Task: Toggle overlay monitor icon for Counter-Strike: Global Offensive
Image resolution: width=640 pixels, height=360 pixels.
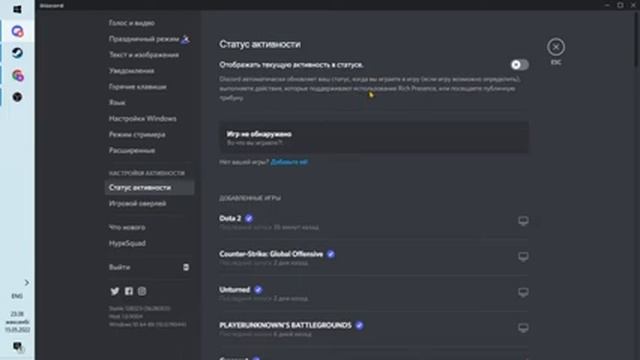Action: tap(523, 256)
